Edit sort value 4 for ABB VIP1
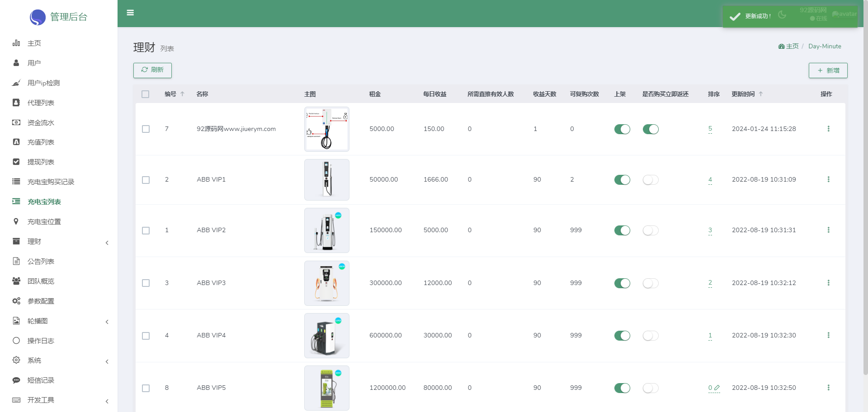 710,179
